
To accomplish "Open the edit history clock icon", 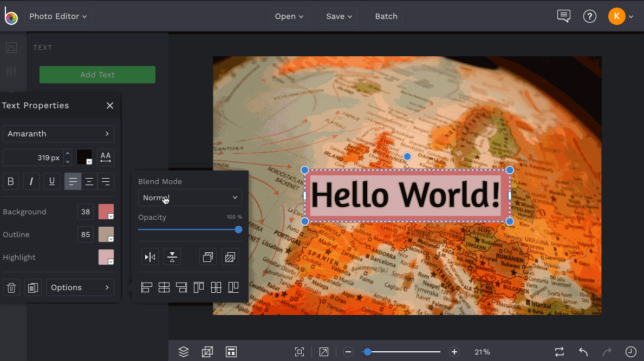I will [x=631, y=352].
